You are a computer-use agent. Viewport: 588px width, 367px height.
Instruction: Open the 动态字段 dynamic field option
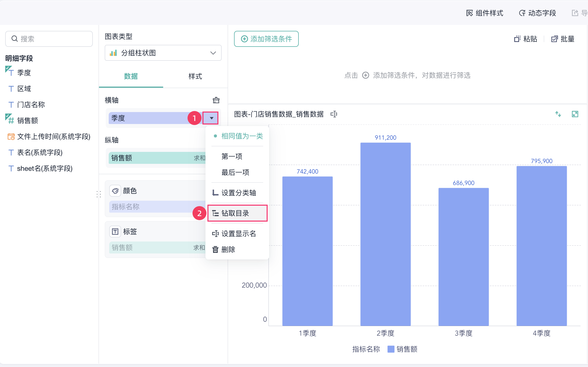coord(537,13)
